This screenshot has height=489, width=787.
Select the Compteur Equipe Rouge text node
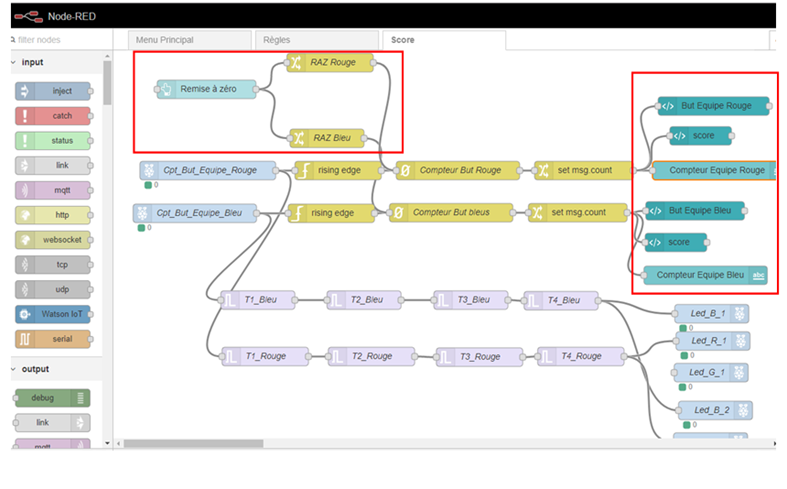(714, 170)
